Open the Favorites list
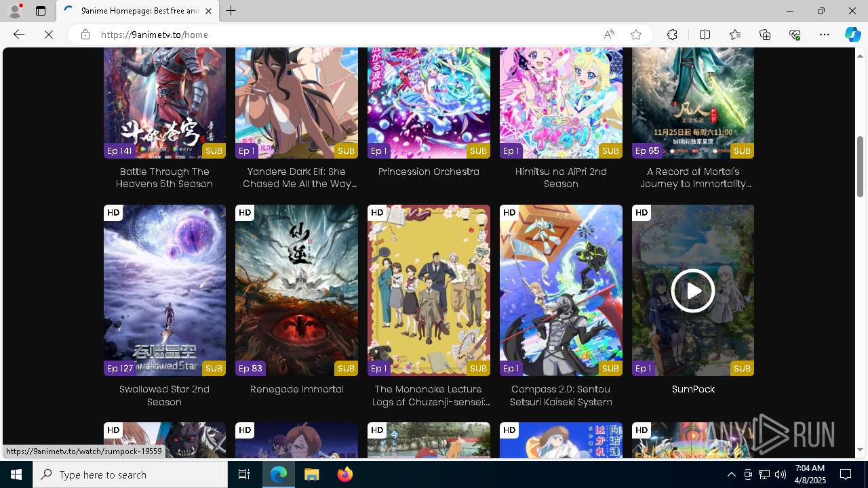This screenshot has width=868, height=488. [x=735, y=35]
